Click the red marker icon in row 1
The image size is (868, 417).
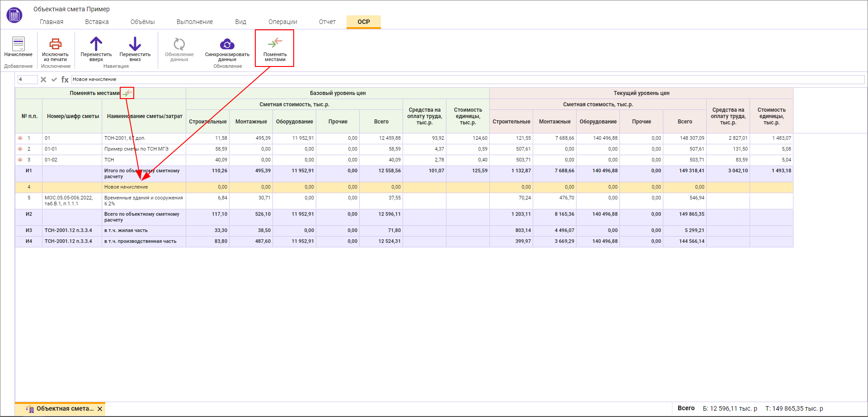20,138
